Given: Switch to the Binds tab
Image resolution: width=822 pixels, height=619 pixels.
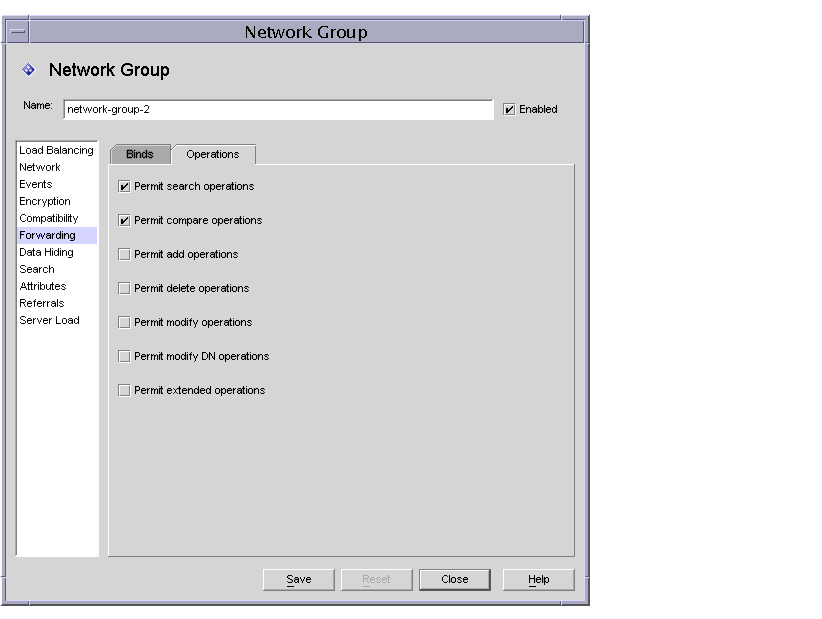Looking at the screenshot, I should pos(139,154).
